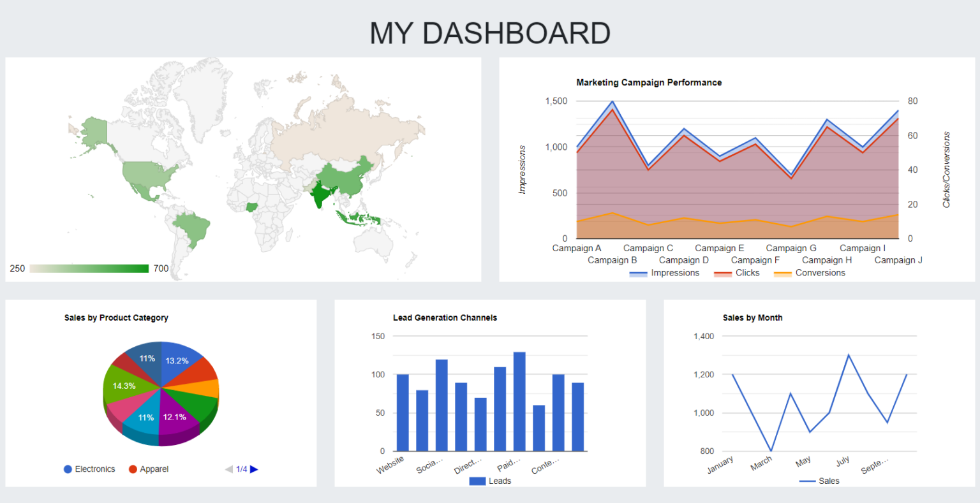Click the green map color gradient legend
The width and height of the screenshot is (980, 503).
[x=89, y=268]
